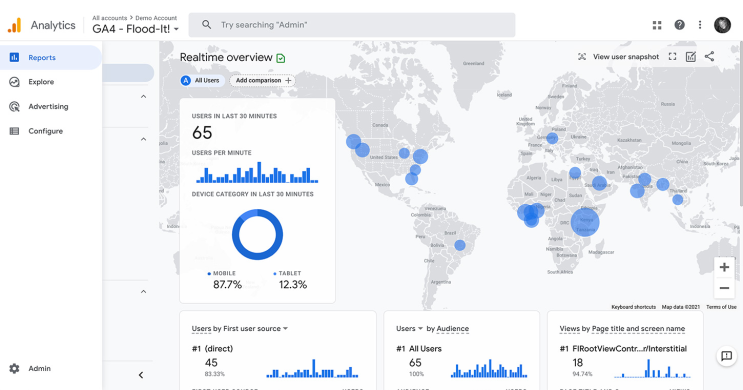Collapse the third report navigation section

[144, 292]
